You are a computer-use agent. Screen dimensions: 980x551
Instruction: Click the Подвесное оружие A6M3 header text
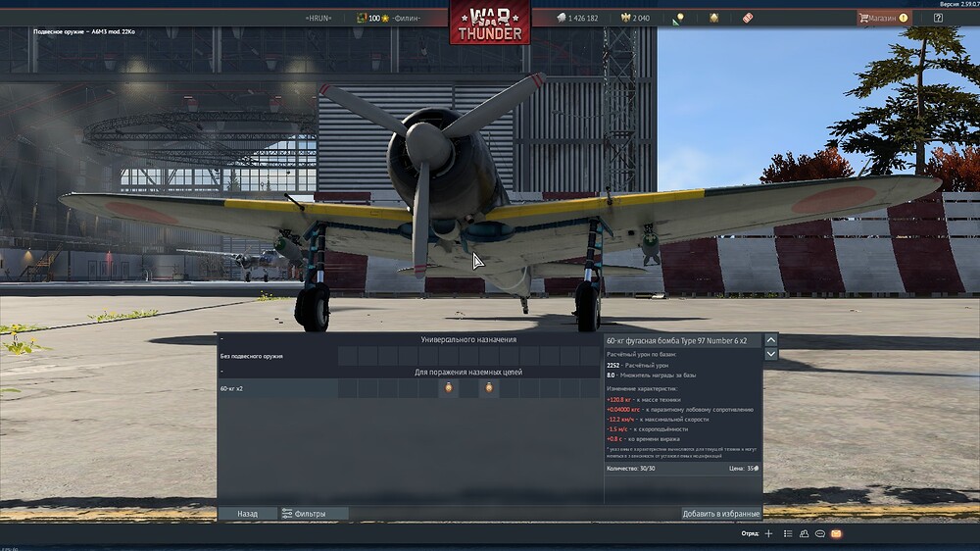83,31
